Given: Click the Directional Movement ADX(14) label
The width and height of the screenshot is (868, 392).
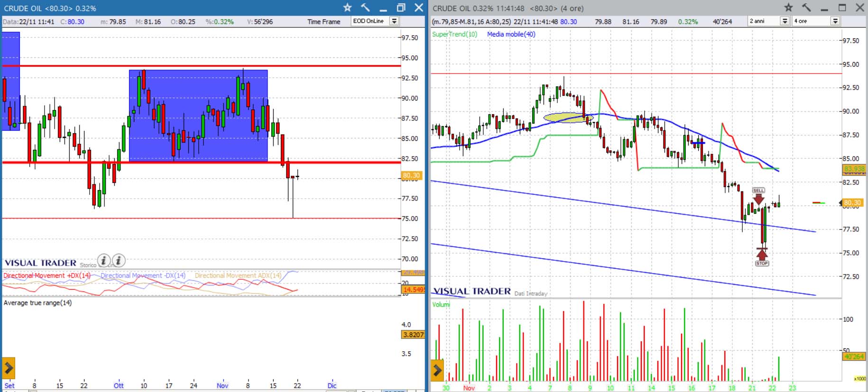Looking at the screenshot, I should [x=238, y=275].
